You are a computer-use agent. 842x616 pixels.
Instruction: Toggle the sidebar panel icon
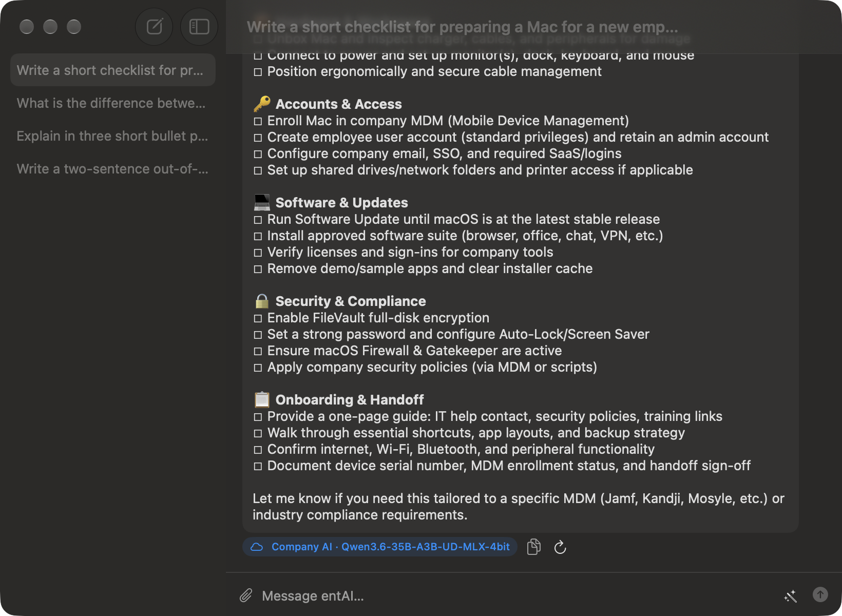click(x=199, y=27)
